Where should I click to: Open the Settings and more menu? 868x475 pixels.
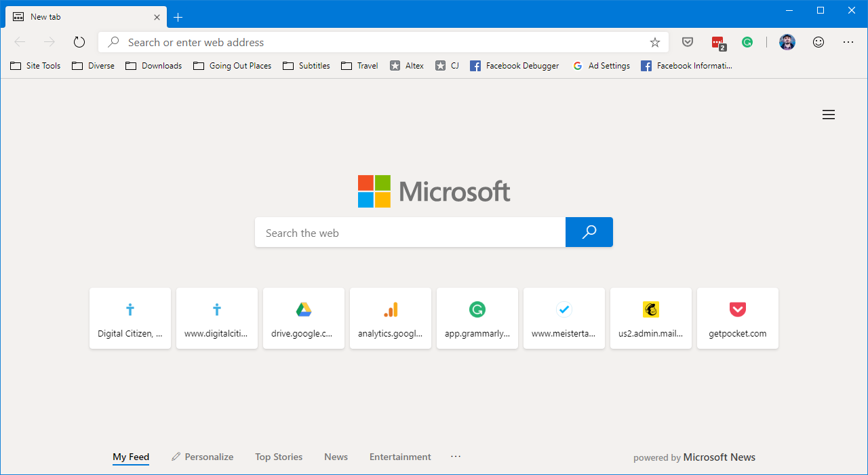848,41
